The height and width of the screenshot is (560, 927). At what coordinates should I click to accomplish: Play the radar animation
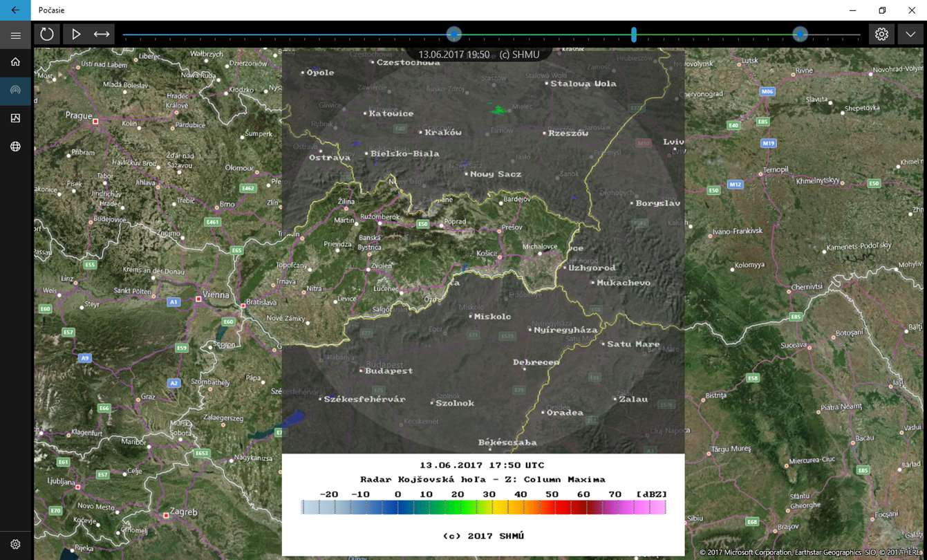coord(76,34)
